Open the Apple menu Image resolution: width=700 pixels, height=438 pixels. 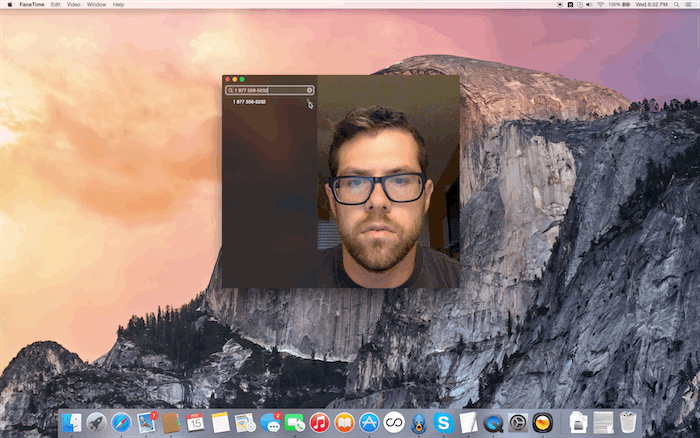[8, 4]
